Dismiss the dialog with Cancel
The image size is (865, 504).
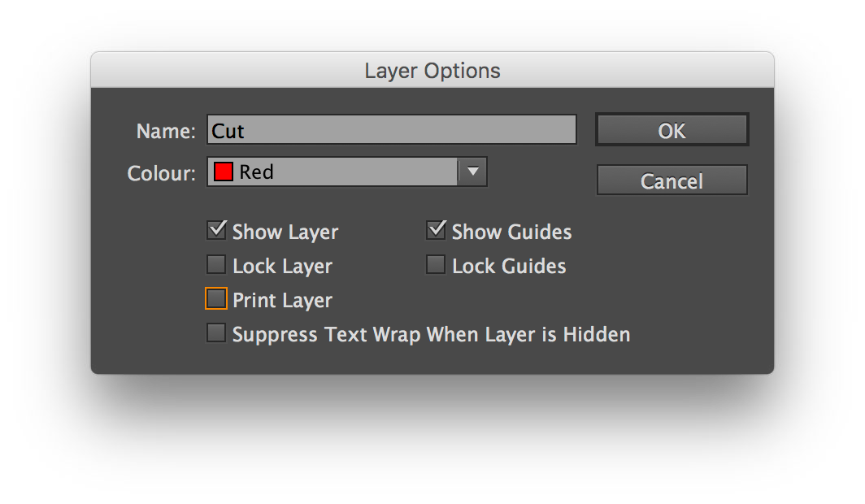tap(672, 180)
